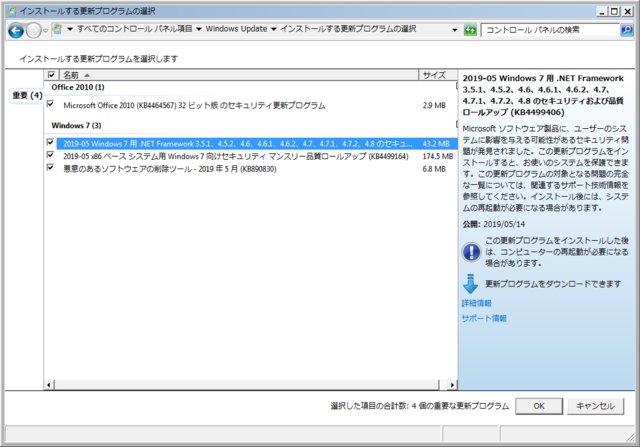Screen dimensions: 640x447
Task: Click the 公開: 2019/05/14 date text
Action: (x=493, y=224)
